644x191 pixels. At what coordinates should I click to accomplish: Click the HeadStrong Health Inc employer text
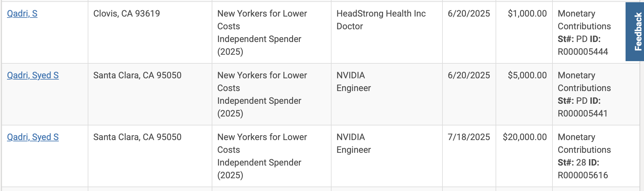(x=381, y=14)
